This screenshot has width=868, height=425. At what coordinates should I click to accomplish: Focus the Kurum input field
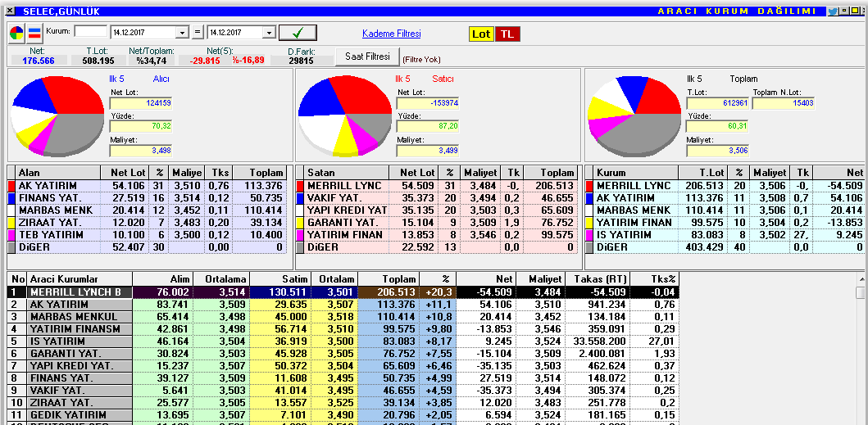point(91,32)
